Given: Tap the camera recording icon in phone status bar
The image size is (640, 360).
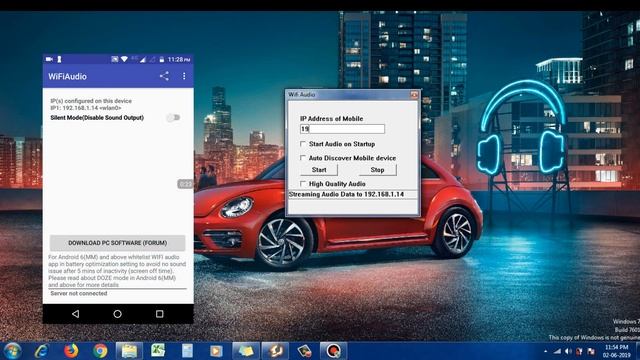Looking at the screenshot, I should pos(49,60).
